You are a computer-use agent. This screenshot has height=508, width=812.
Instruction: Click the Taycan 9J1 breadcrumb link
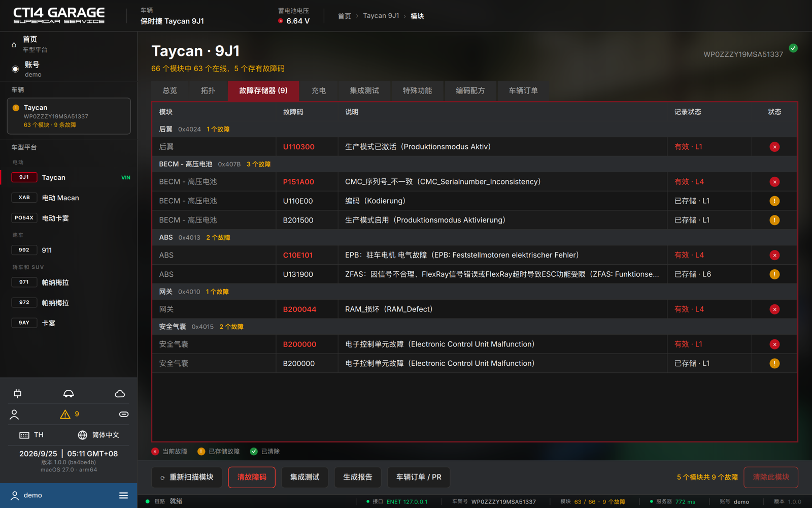pos(381,16)
